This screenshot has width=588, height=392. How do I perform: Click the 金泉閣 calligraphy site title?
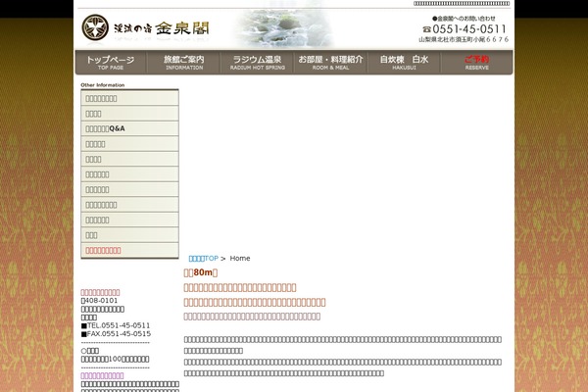pos(182,28)
